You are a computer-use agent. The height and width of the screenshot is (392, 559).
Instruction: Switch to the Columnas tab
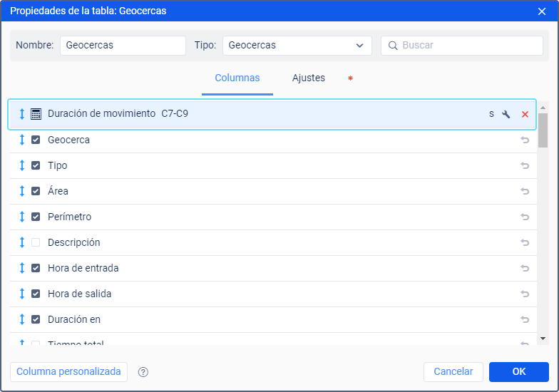point(237,78)
